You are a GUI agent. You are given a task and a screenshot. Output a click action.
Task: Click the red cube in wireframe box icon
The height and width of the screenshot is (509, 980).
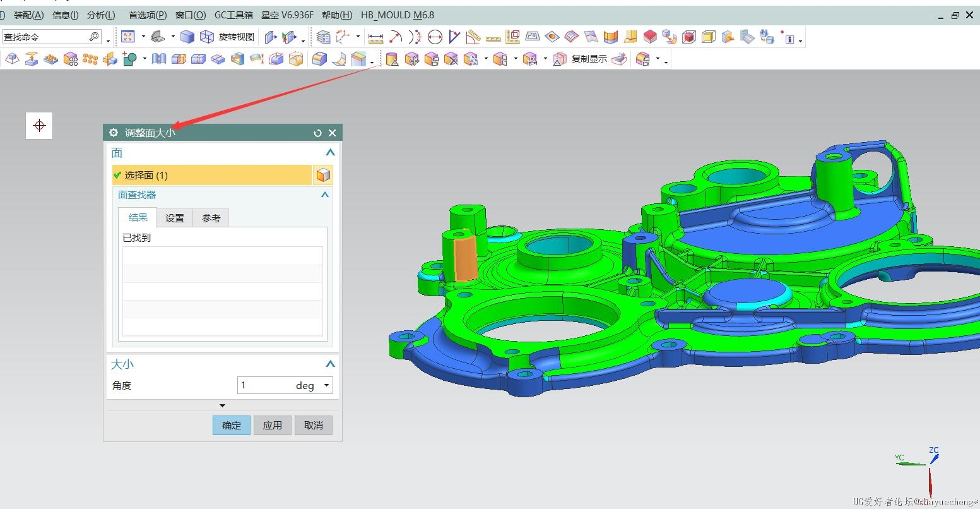click(x=689, y=37)
